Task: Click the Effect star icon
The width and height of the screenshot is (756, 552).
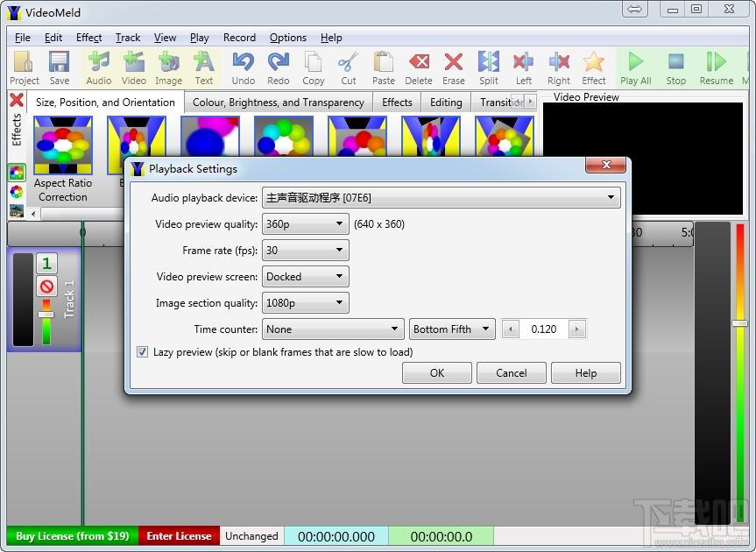Action: pos(594,67)
